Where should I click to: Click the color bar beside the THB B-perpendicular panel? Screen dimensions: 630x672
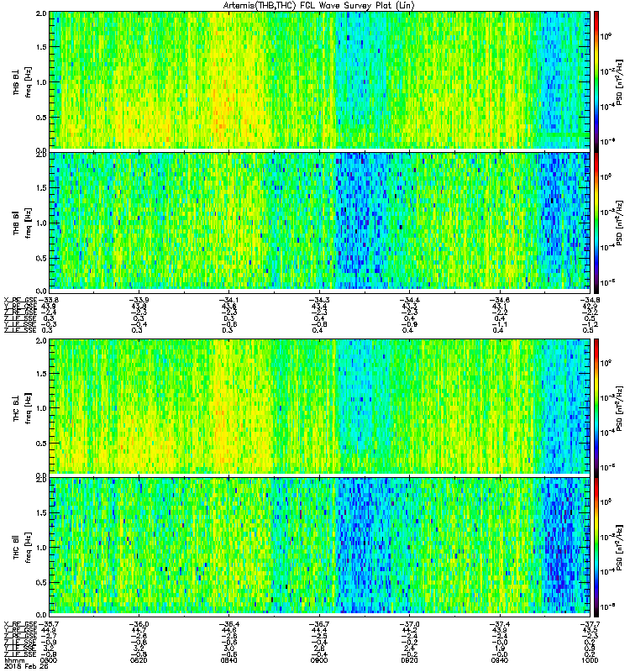(x=596, y=80)
